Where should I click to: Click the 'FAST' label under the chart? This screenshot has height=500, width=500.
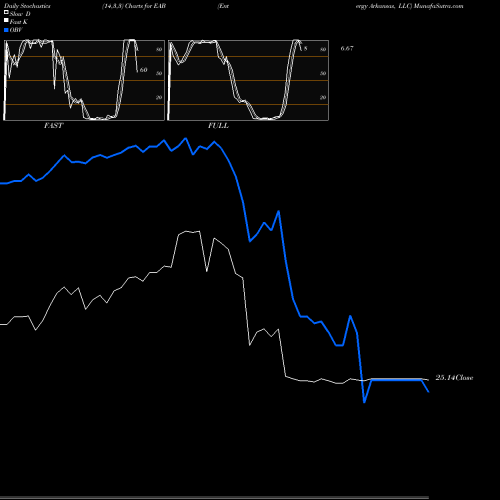pos(54,126)
